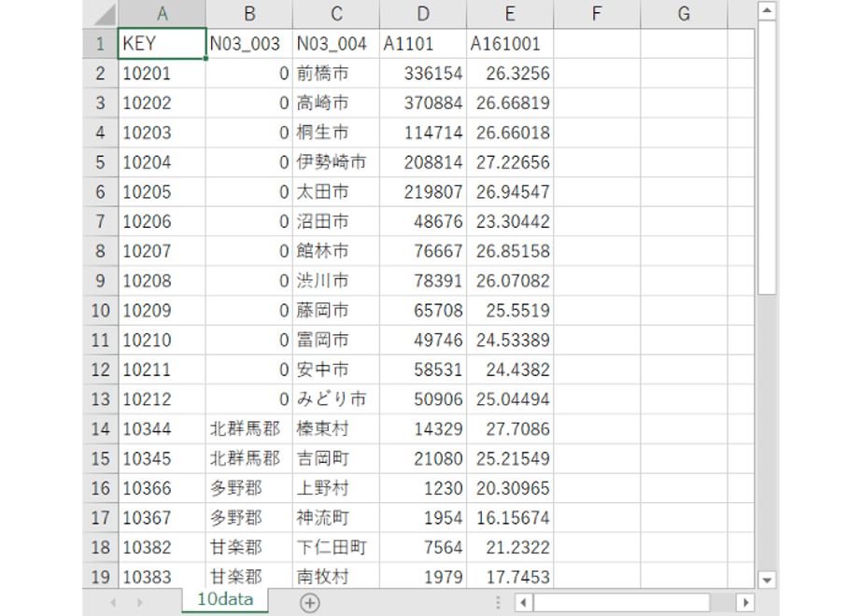Select row 1 header

tap(100, 44)
